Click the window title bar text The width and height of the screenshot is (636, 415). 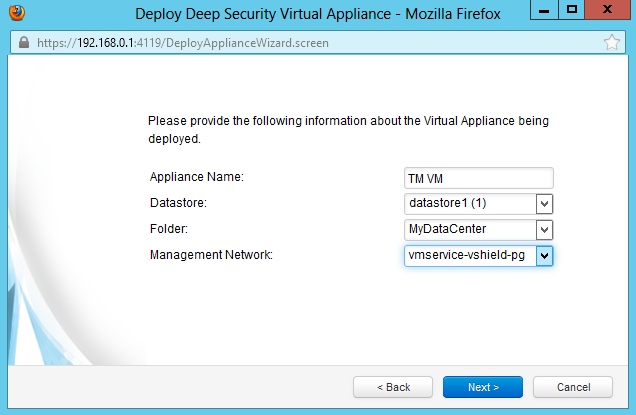[318, 15]
